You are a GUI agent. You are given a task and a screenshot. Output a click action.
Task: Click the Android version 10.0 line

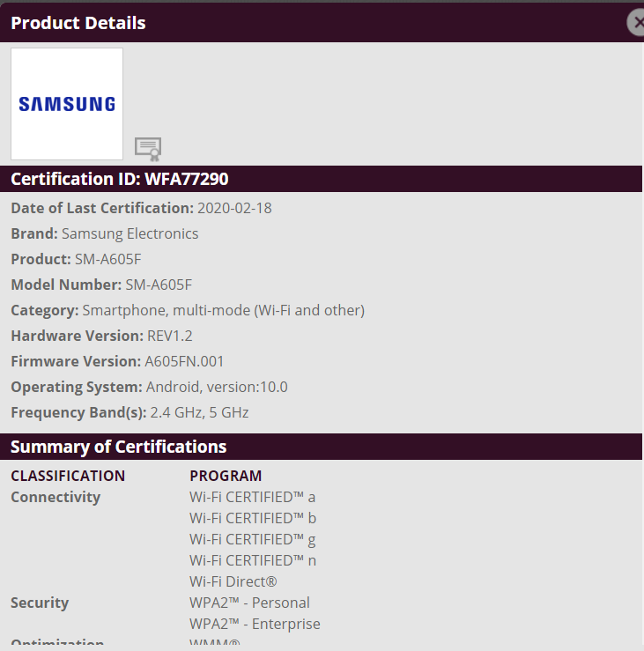(217, 388)
